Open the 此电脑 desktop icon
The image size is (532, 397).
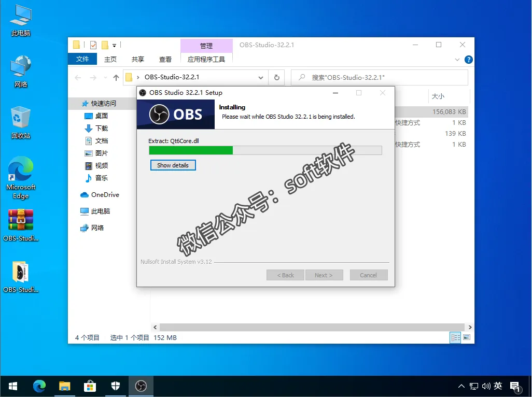(x=21, y=20)
